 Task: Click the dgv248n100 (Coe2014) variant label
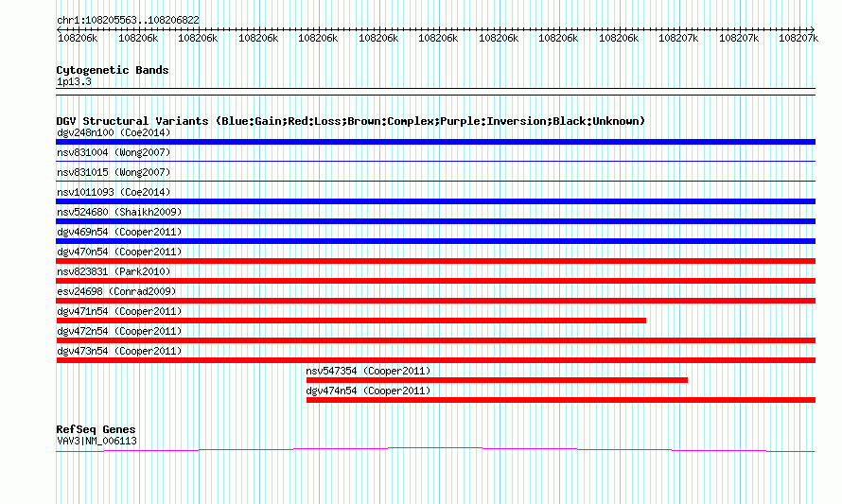click(114, 132)
